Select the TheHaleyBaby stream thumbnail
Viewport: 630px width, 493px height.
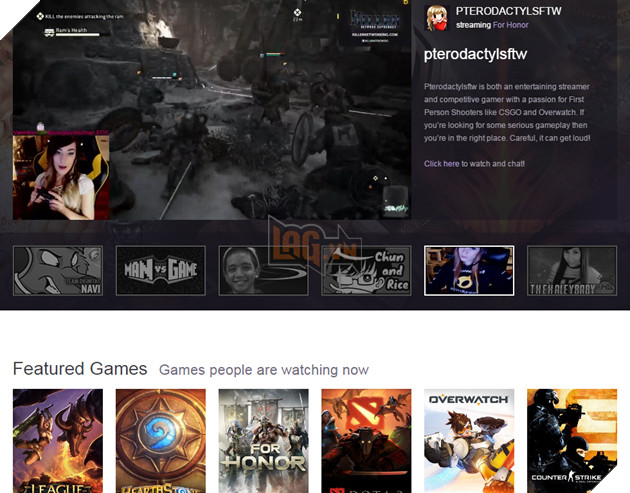(x=572, y=271)
